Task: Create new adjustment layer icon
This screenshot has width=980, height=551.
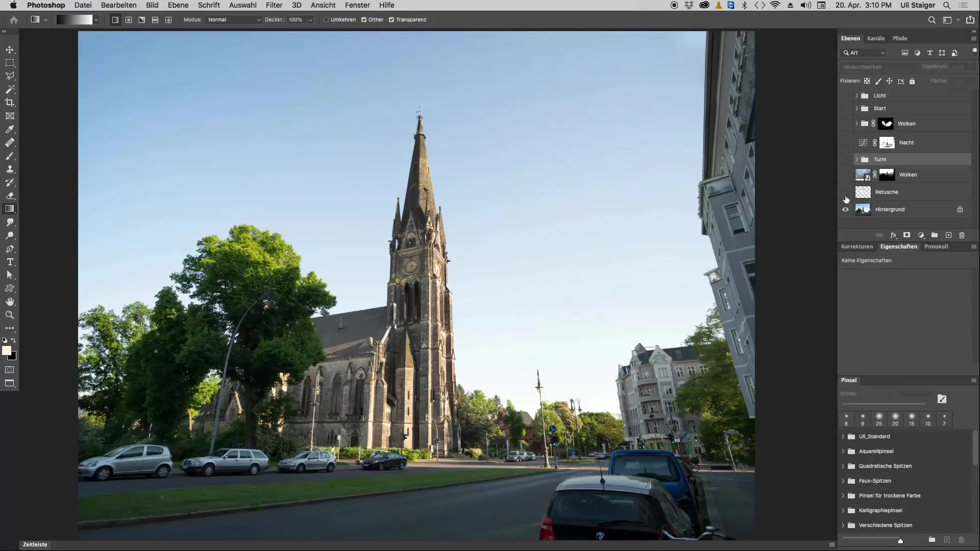Action: coord(921,235)
